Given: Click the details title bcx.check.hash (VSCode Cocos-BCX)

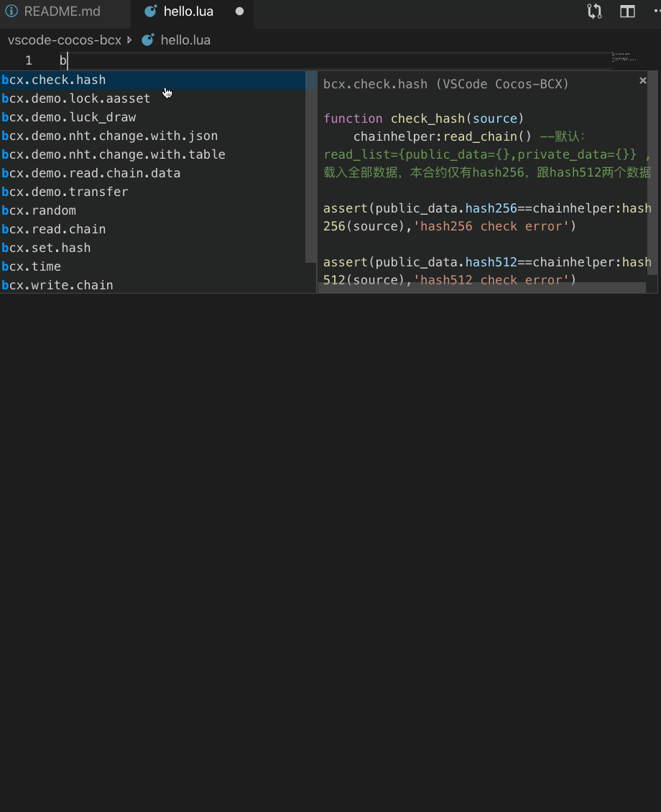Looking at the screenshot, I should pyautogui.click(x=446, y=84).
